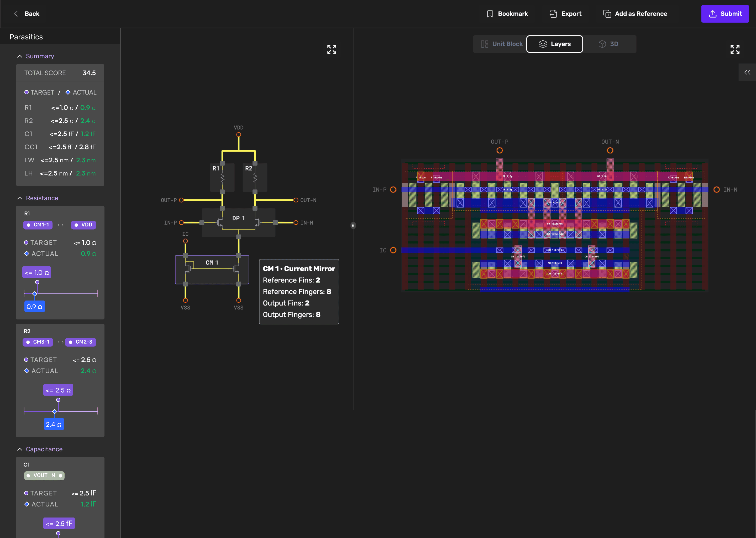The height and width of the screenshot is (538, 756).
Task: Click the Export icon
Action: coord(553,14)
